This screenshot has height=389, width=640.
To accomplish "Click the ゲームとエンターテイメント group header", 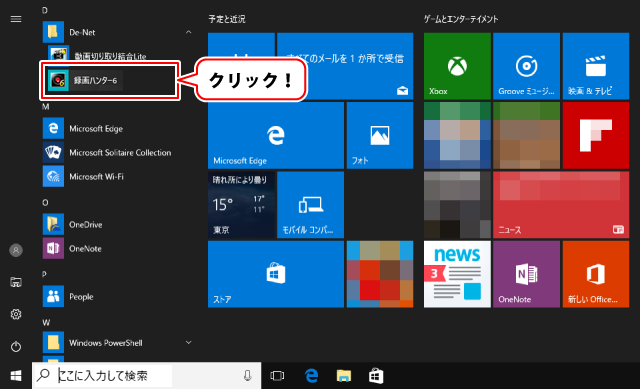I will (x=461, y=19).
